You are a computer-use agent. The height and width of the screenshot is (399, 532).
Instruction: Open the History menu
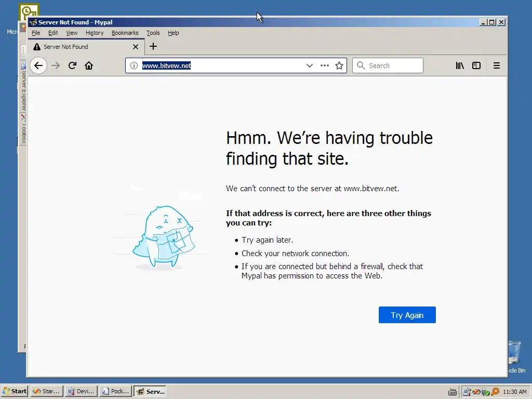95,33
